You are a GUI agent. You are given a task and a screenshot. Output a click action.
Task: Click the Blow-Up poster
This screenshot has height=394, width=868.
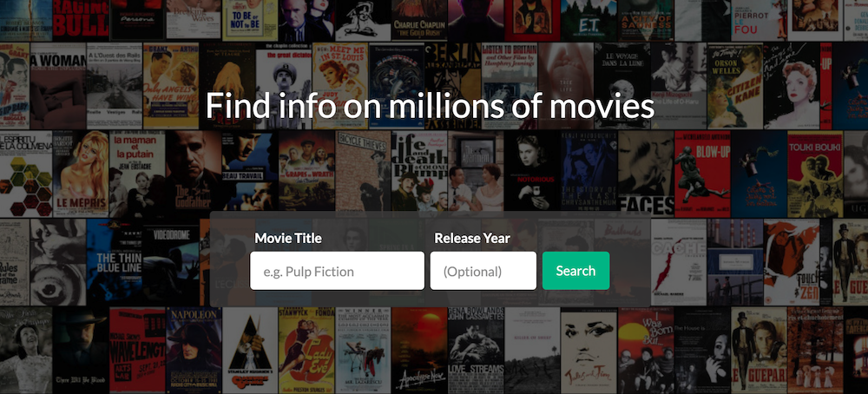click(702, 174)
